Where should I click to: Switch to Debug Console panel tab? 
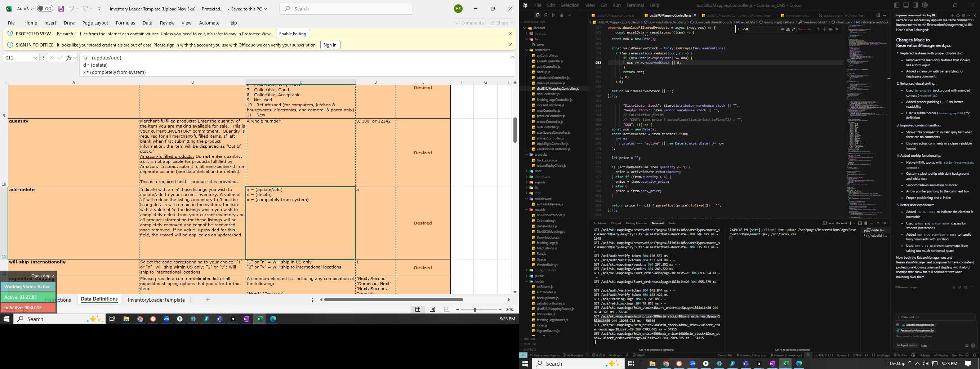click(x=636, y=223)
